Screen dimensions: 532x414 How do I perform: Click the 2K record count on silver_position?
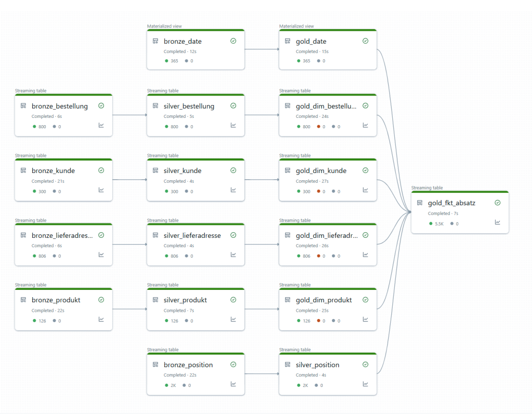(305, 385)
